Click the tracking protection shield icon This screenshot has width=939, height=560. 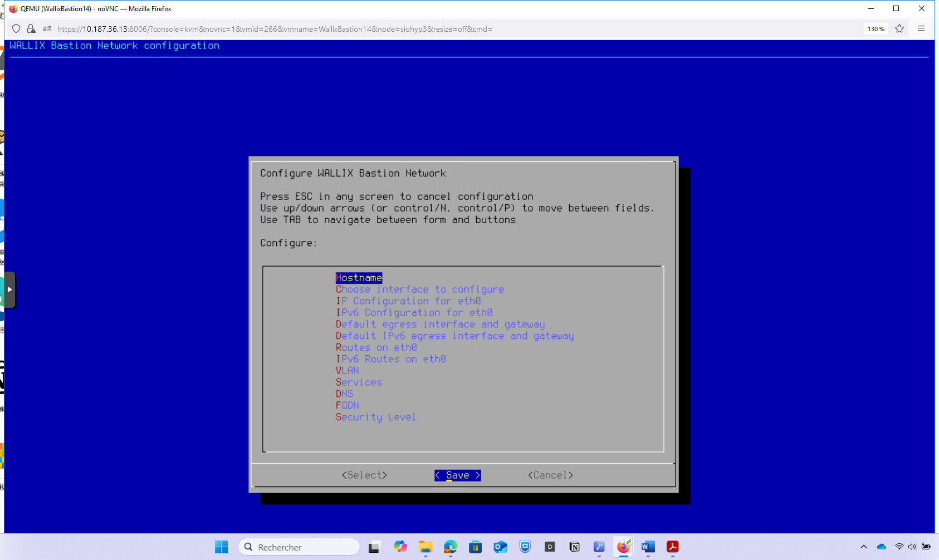(16, 29)
